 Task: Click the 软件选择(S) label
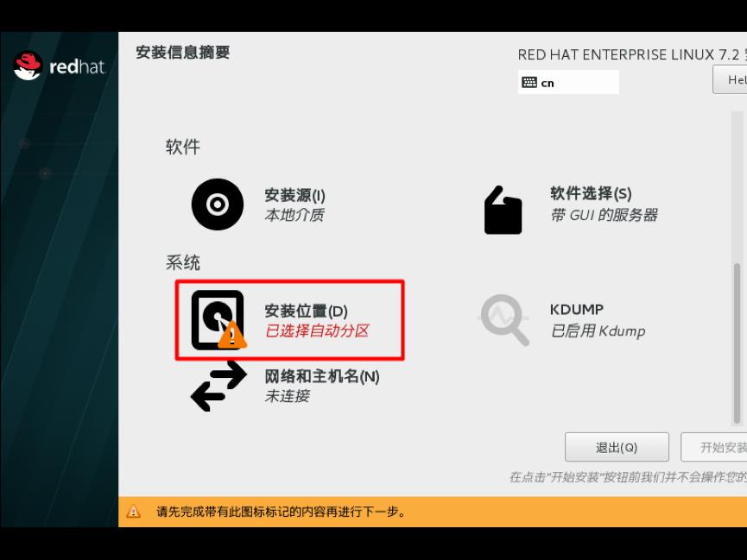click(x=592, y=193)
